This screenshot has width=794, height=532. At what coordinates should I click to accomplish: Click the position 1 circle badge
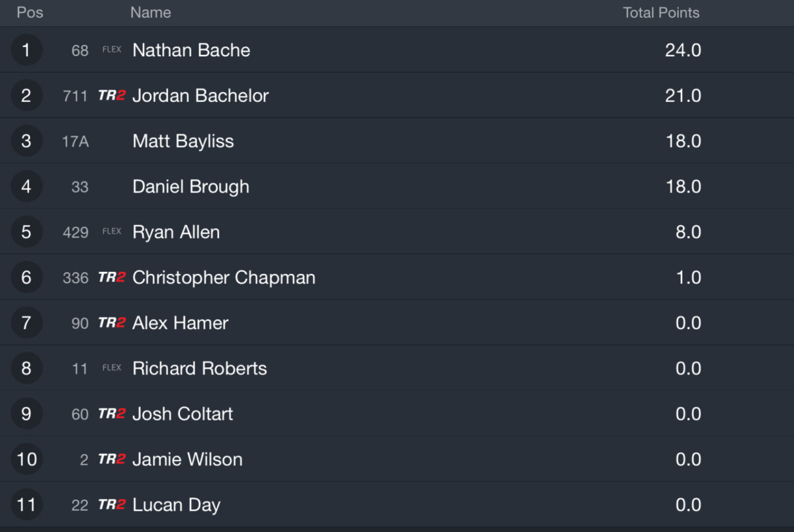click(26, 50)
